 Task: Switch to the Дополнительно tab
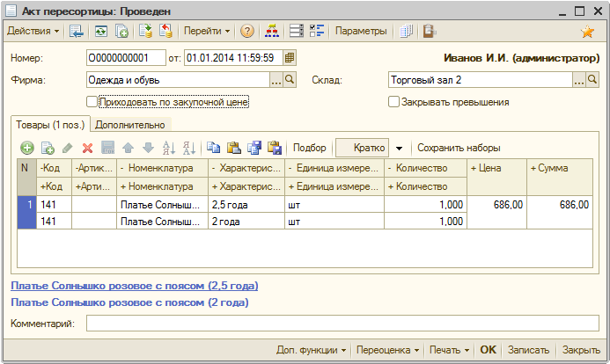[x=129, y=125]
